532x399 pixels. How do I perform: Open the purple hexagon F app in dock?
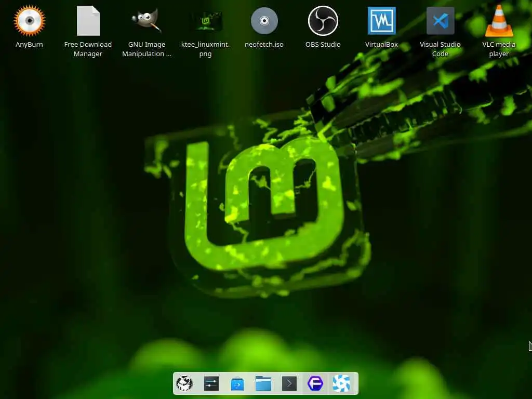coord(315,383)
